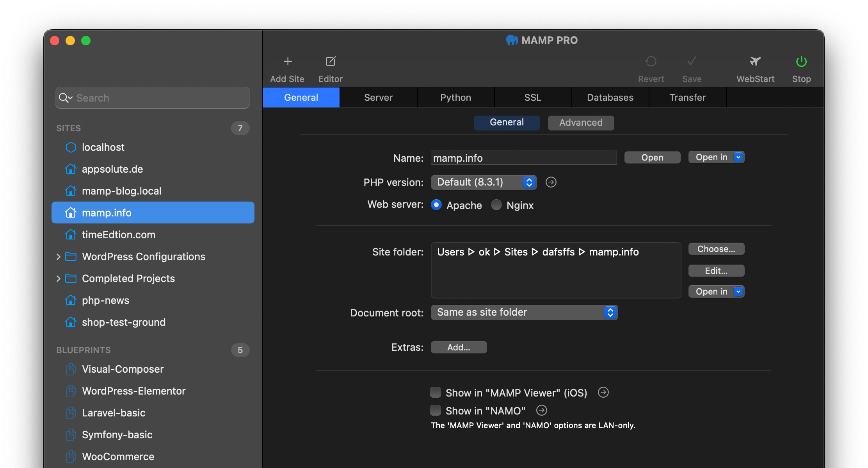
Task: Click the localhost hexagon icon
Action: point(71,147)
